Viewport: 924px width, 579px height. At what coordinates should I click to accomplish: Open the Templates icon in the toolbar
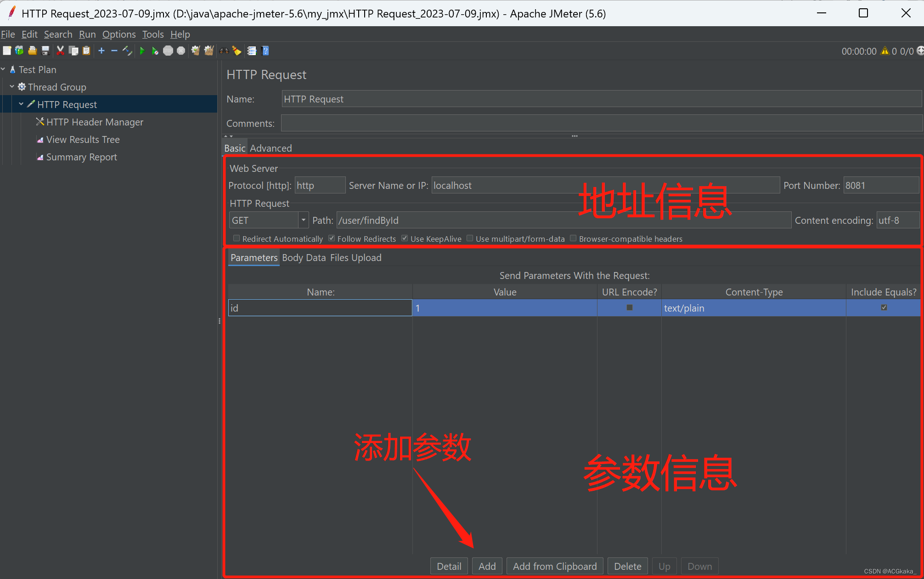click(x=19, y=51)
